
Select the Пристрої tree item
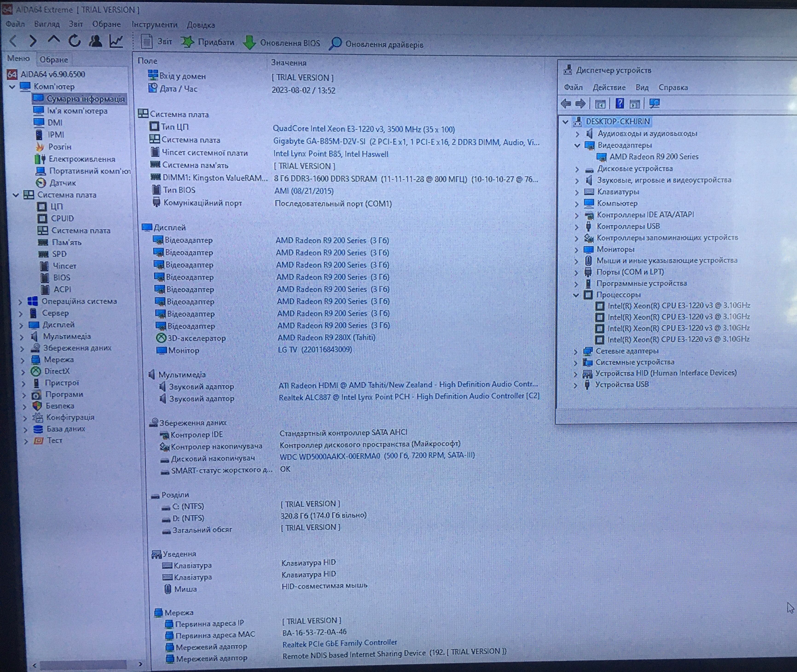pos(56,383)
